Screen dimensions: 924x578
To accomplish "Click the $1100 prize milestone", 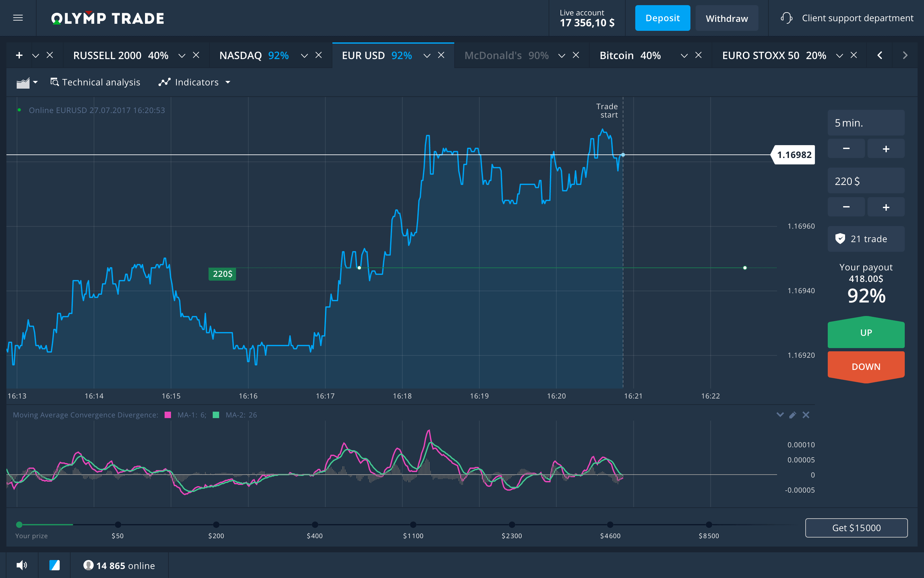I will point(413,524).
